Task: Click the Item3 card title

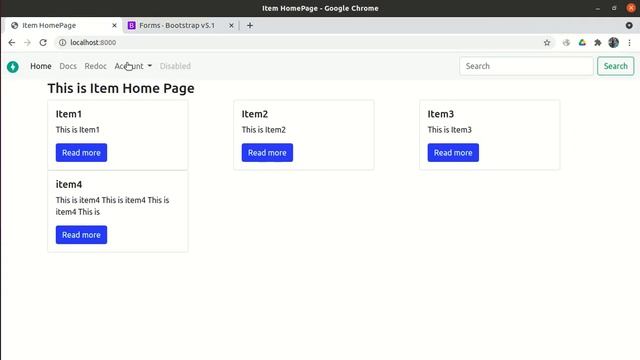Action: [441, 114]
